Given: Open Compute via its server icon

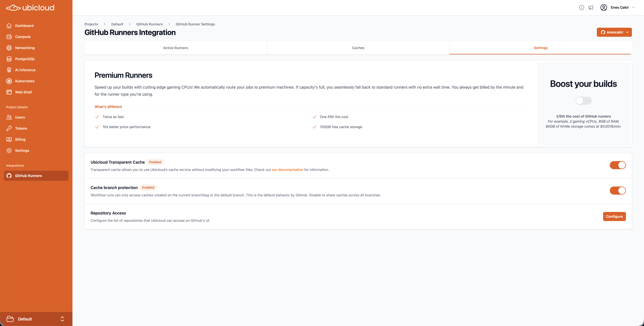Looking at the screenshot, I should pos(9,37).
